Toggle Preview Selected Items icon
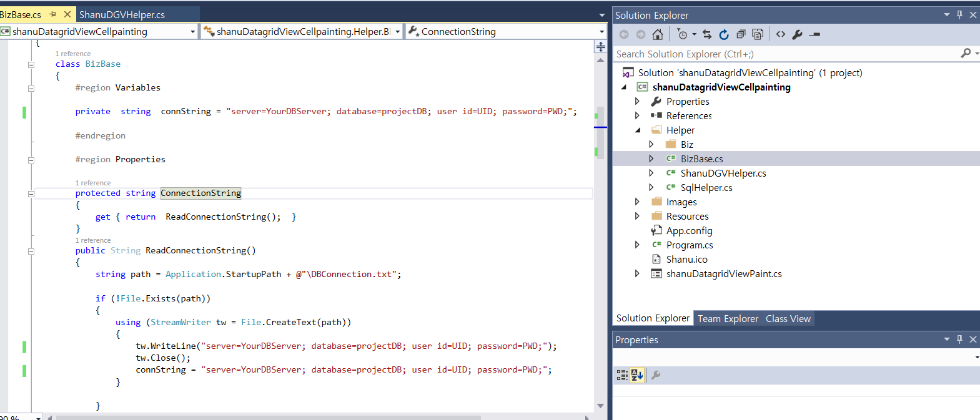 click(814, 34)
